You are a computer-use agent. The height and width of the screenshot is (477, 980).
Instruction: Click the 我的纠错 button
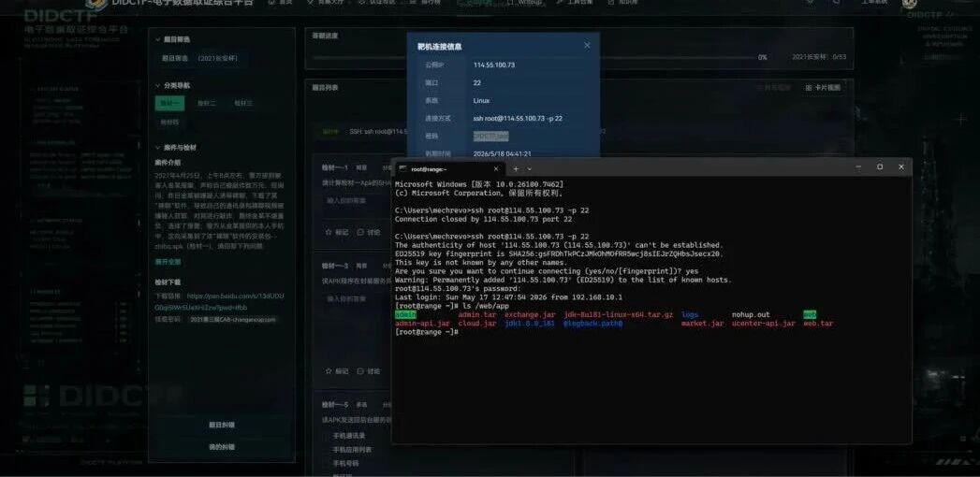[221, 447]
